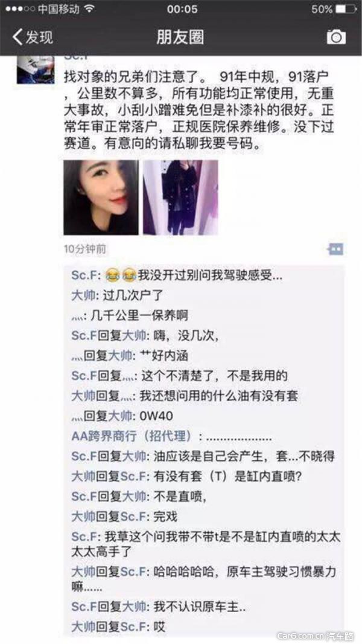Open the comment/like bubble icon
The height and width of the screenshot is (644, 362).
335,250
